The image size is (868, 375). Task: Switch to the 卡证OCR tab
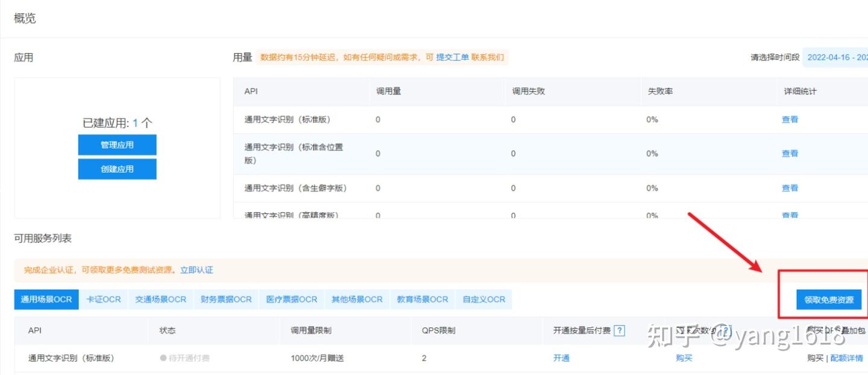point(103,299)
